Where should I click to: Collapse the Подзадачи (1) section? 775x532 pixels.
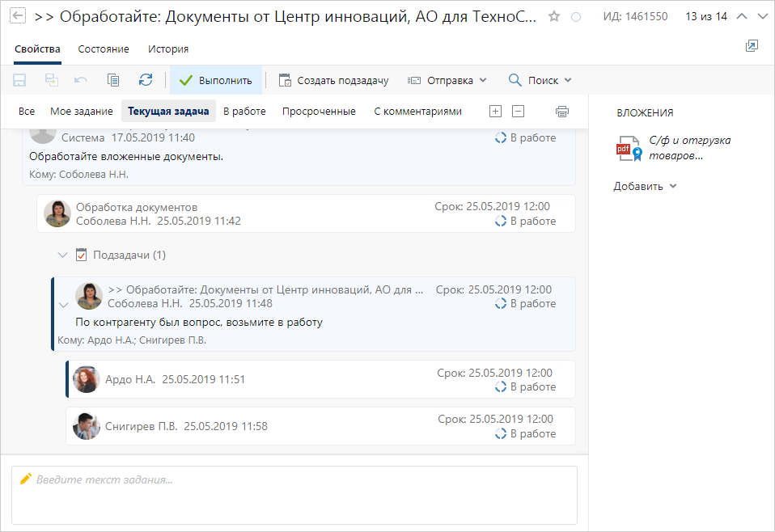pyautogui.click(x=63, y=255)
